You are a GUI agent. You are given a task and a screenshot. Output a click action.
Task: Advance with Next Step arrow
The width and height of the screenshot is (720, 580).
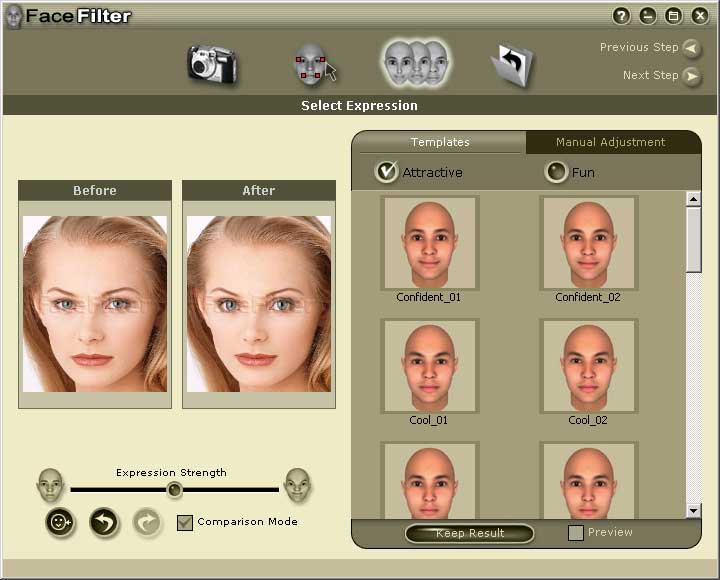691,76
